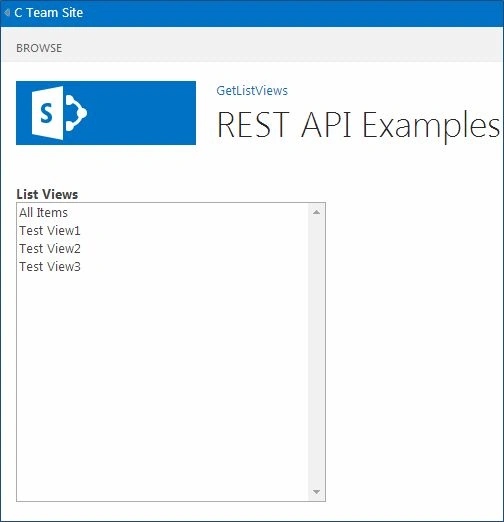
Task: Select Test View2 in the list box
Action: tap(162, 249)
